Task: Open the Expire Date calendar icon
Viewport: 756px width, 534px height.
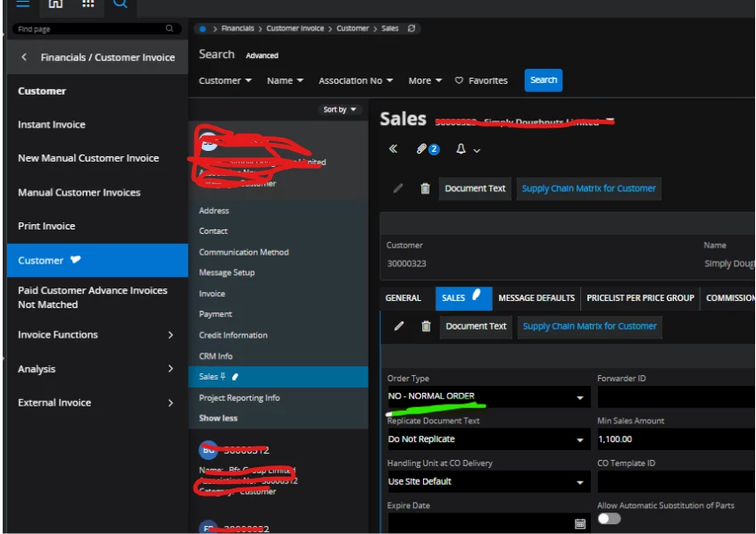Action: [580, 523]
